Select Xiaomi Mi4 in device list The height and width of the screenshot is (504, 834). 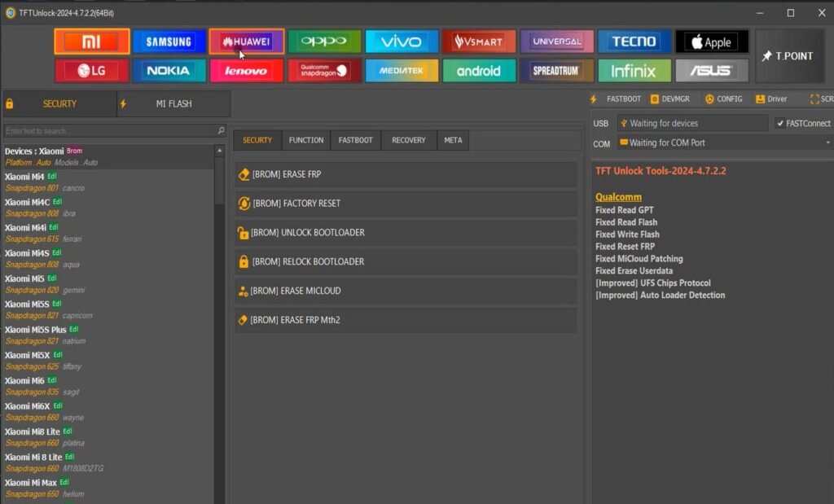tap(108, 182)
